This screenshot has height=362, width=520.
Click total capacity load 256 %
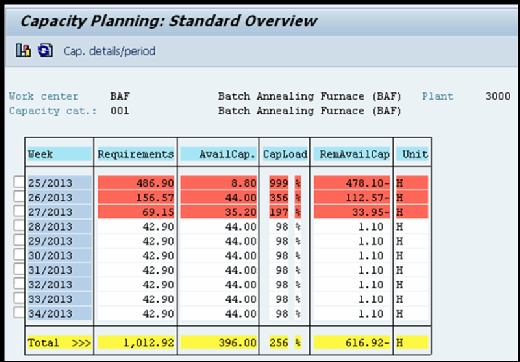285,342
